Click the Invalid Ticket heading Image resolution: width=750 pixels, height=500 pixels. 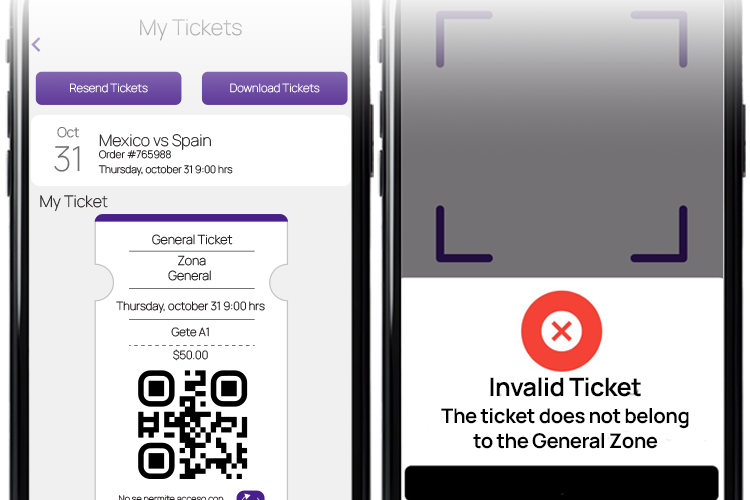coord(564,387)
